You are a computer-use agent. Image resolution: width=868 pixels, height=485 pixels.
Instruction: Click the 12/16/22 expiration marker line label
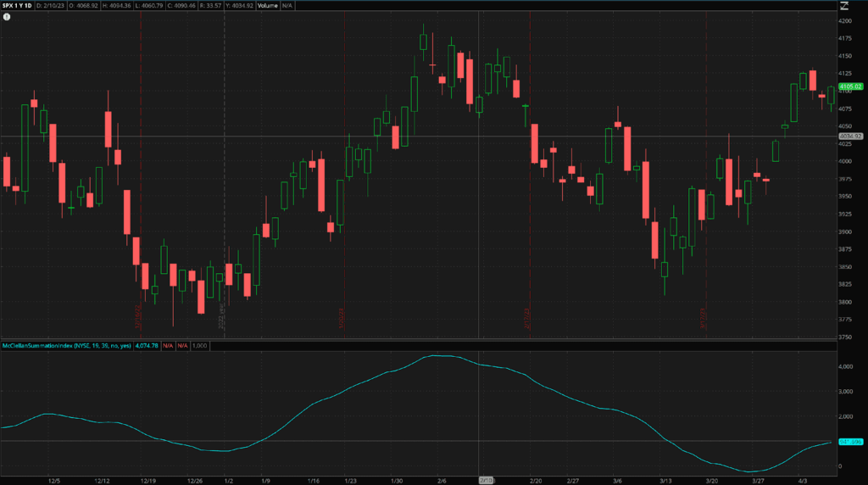[138, 316]
